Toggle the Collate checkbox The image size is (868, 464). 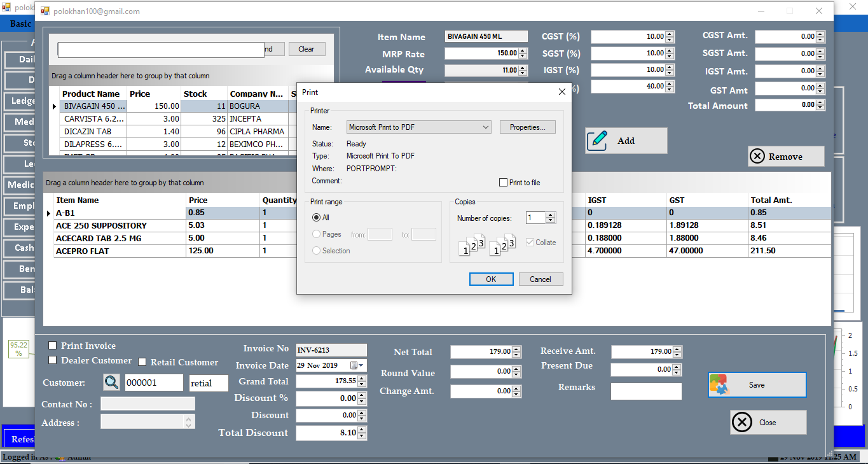pyautogui.click(x=530, y=243)
